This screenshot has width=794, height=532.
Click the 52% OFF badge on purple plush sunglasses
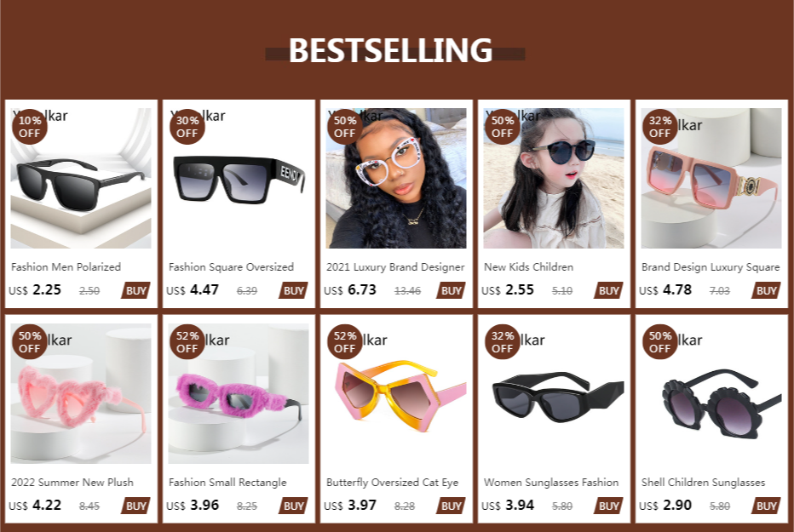(x=187, y=342)
